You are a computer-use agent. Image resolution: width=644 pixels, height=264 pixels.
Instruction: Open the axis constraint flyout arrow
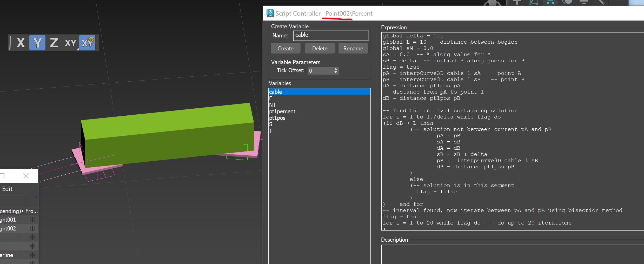click(x=78, y=50)
